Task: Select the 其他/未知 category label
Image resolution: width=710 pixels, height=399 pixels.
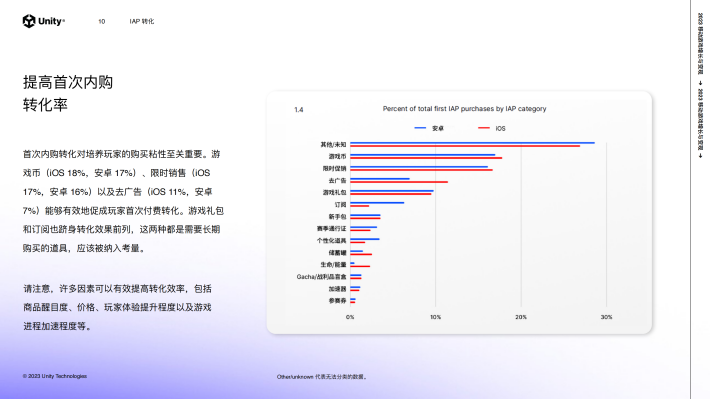Action: point(333,144)
